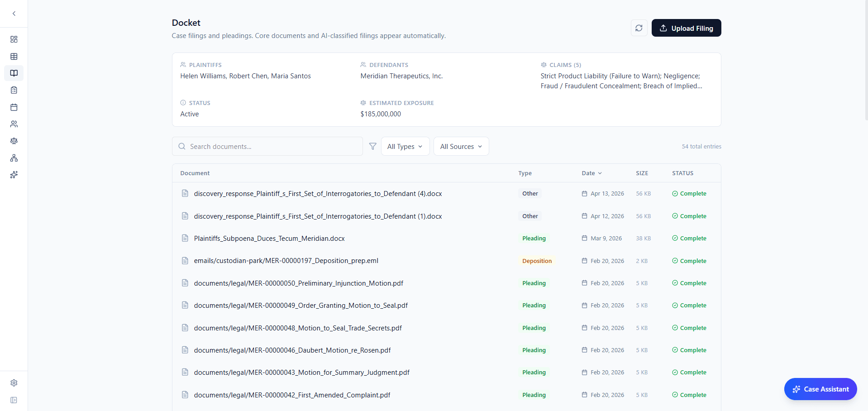Click the 2 KB size value
Screen dimensions: 868x411
click(642, 261)
